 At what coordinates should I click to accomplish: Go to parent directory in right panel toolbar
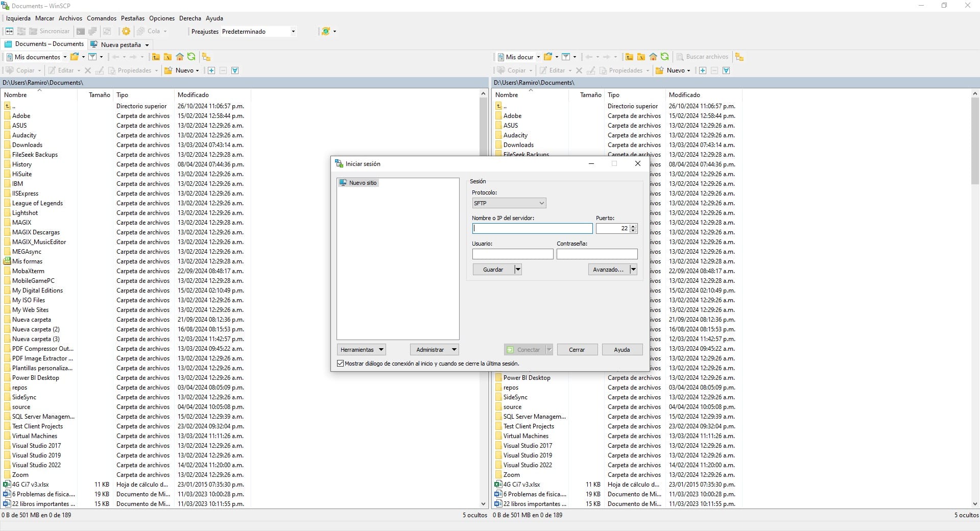pyautogui.click(x=630, y=57)
